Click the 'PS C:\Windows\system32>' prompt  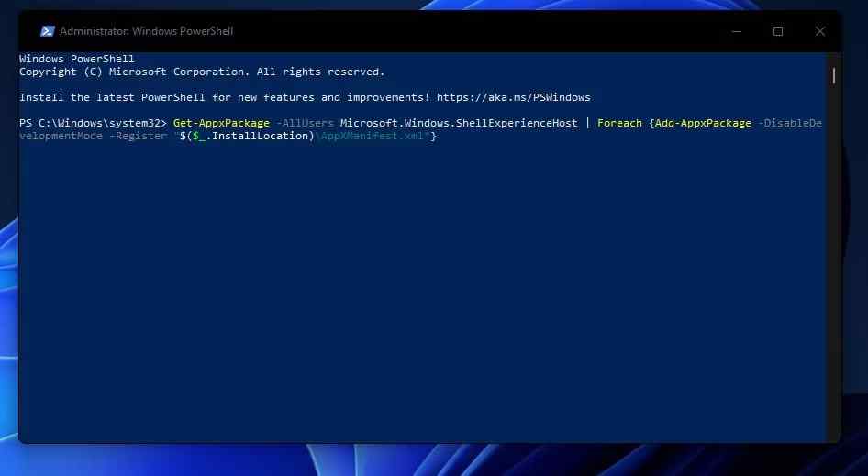93,123
